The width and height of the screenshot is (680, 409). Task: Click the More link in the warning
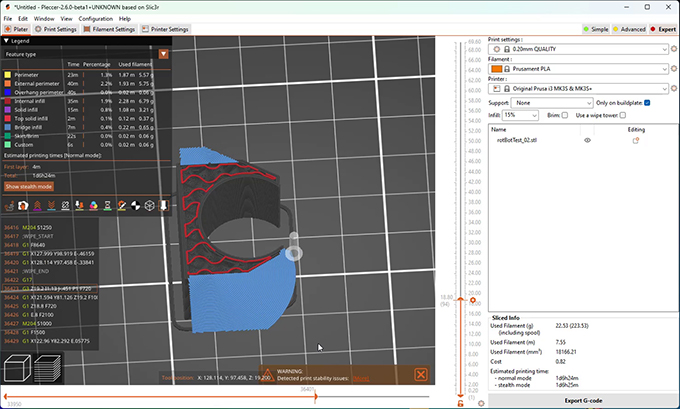pyautogui.click(x=361, y=379)
